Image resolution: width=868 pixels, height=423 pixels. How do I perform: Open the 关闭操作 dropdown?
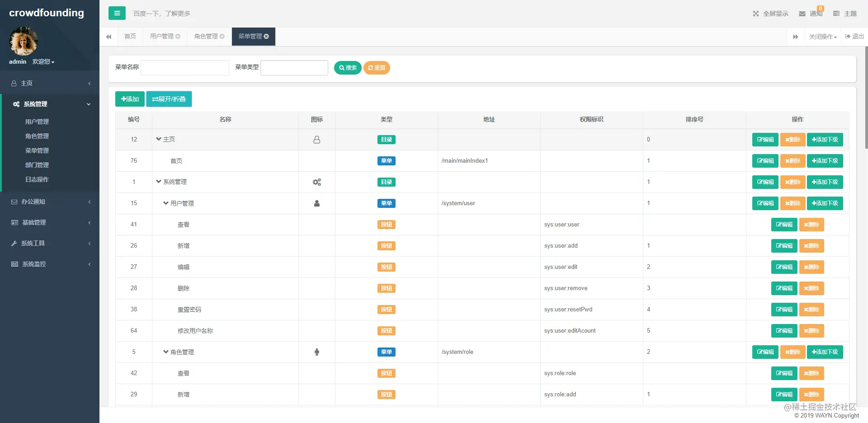click(823, 37)
